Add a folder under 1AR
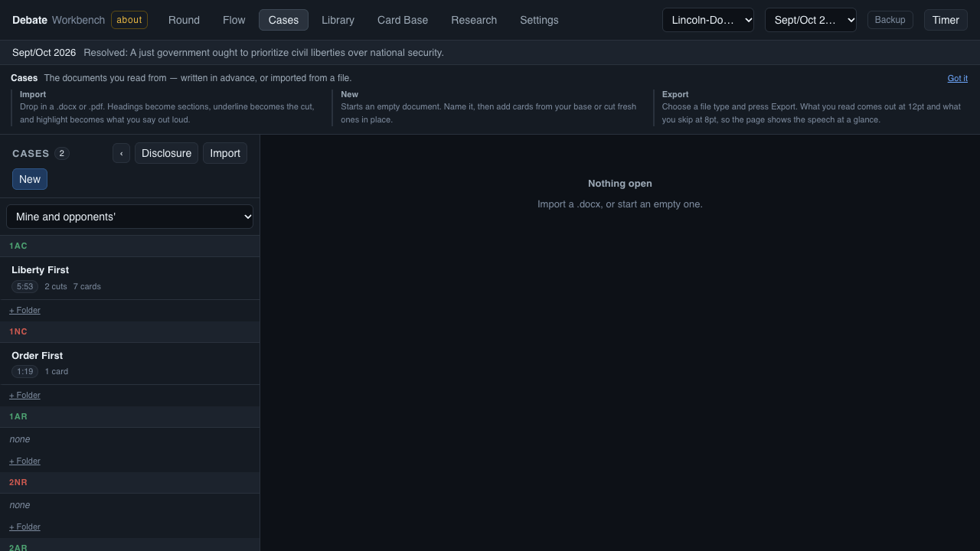This screenshot has width=980, height=551. tap(24, 461)
